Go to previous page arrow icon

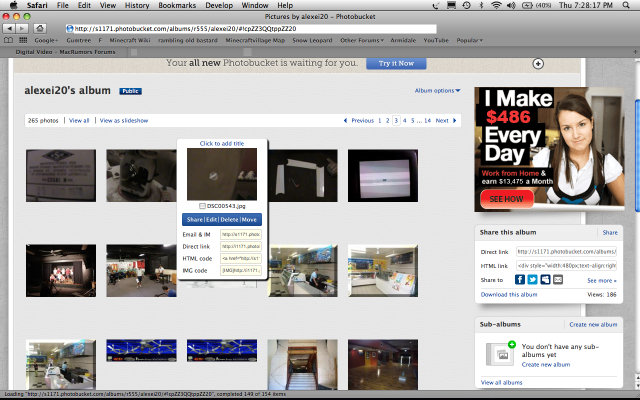[345, 120]
